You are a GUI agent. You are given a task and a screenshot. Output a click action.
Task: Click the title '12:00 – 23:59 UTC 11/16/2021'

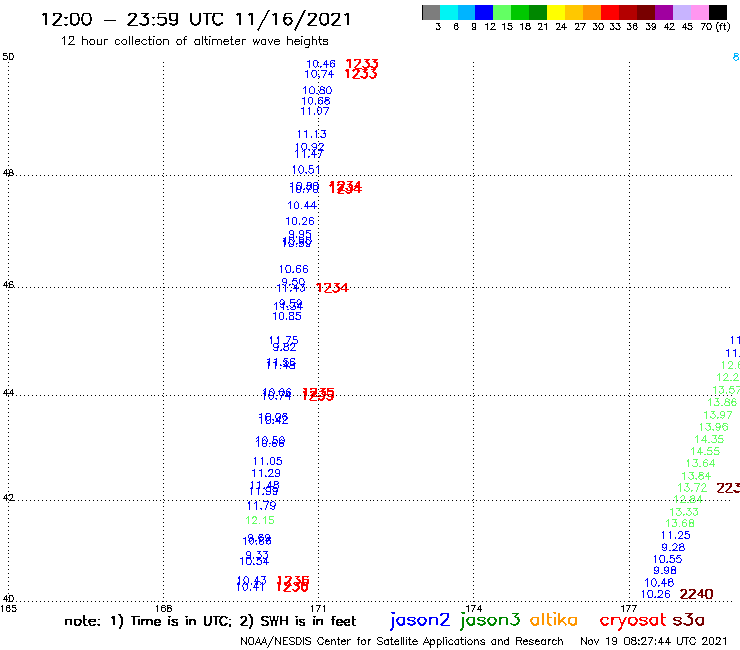point(196,20)
